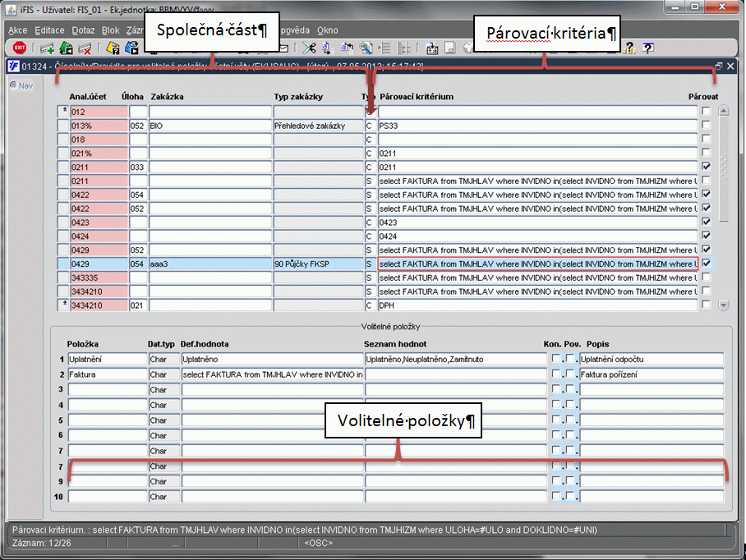The width and height of the screenshot is (746, 560).
Task: Click the tree hierarchy toolbar icon
Action: [x=403, y=48]
